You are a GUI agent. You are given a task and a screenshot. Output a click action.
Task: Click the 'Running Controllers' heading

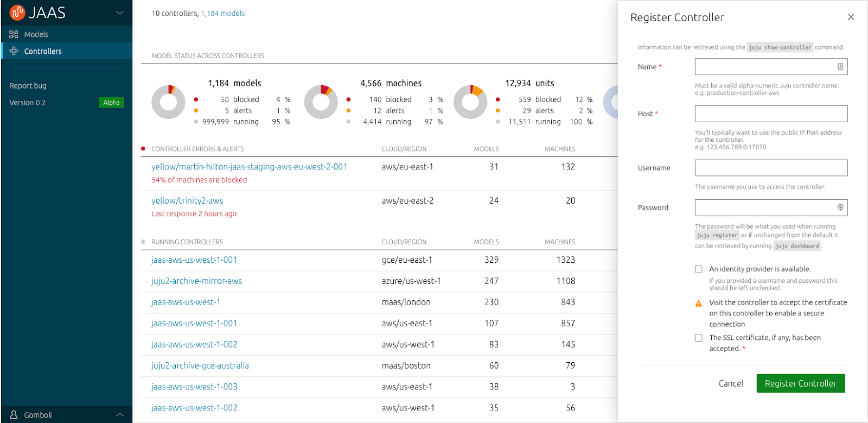pos(187,242)
